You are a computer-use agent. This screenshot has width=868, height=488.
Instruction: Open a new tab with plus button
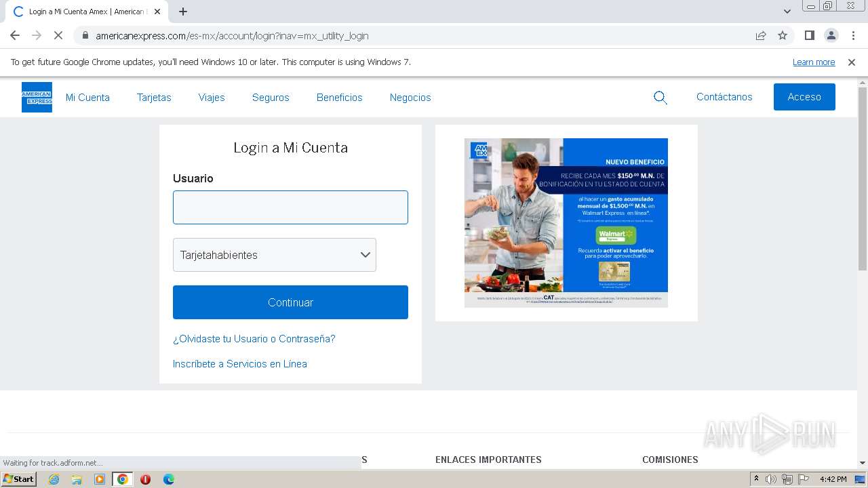coord(183,12)
